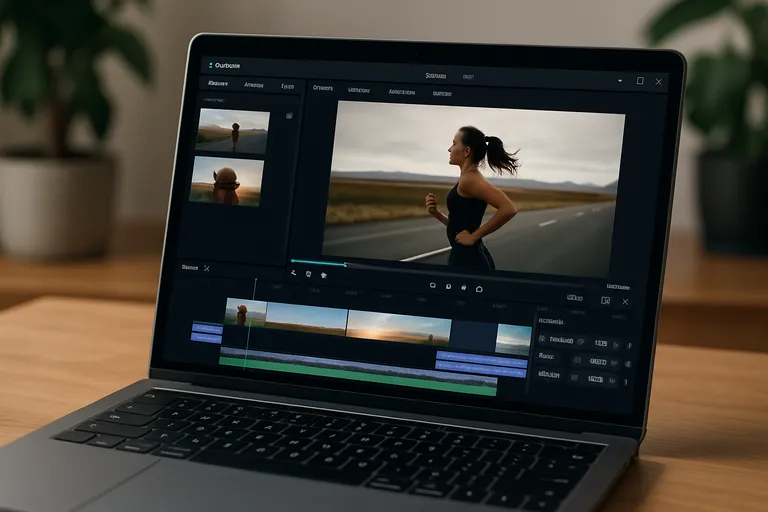
Task: Click the first property row label
Action: pyautogui.click(x=561, y=340)
